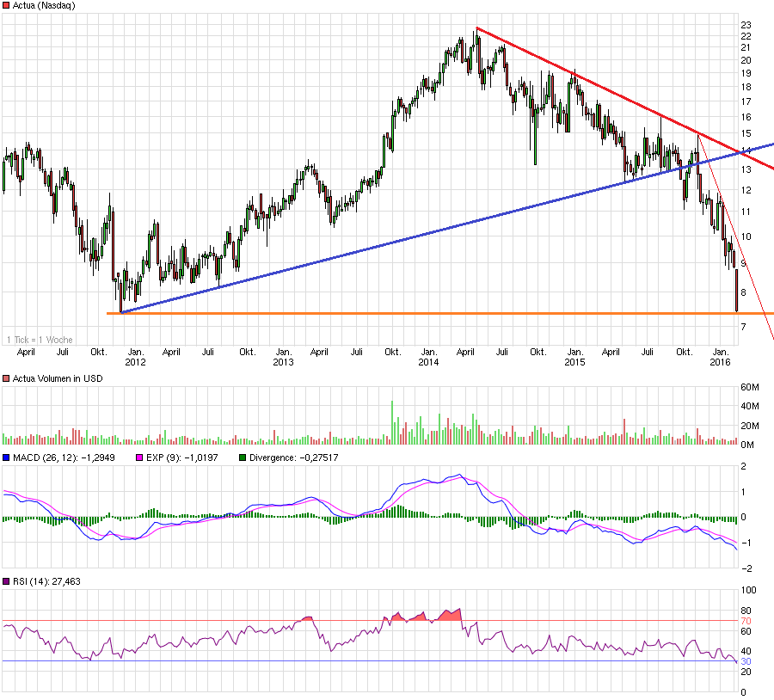Click the purple RSI (14) legend square

(x=6, y=581)
